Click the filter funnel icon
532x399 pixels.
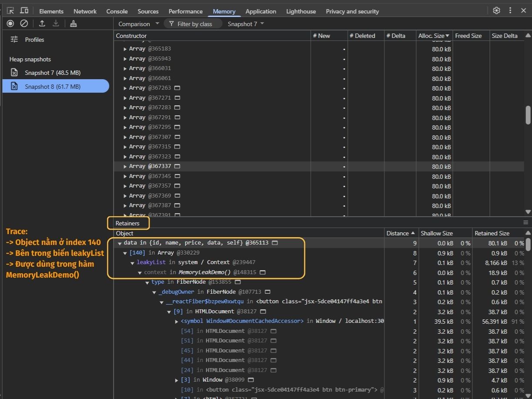point(172,24)
